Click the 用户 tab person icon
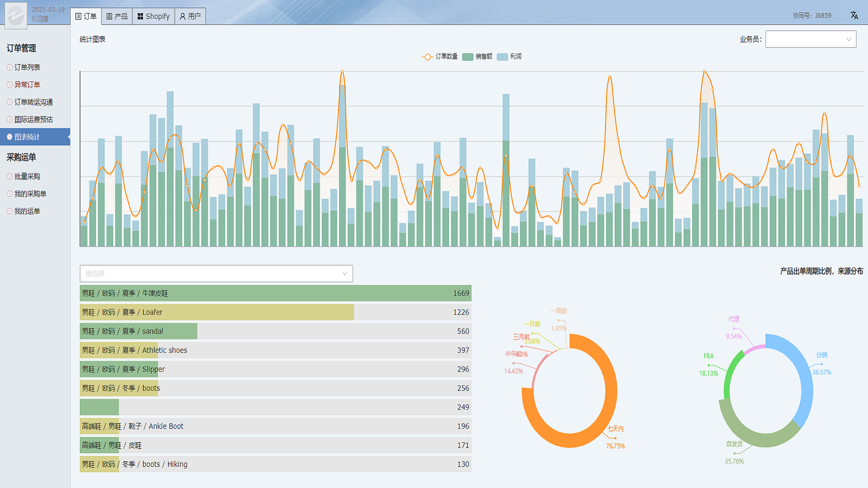Viewport: 868px width, 488px height. [183, 16]
